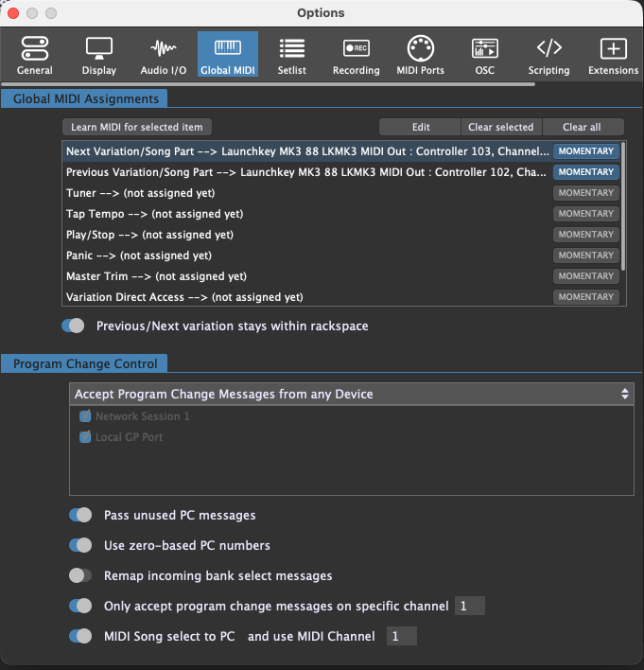Click the MIDI Song select channel field
This screenshot has height=670, width=644.
pos(402,636)
